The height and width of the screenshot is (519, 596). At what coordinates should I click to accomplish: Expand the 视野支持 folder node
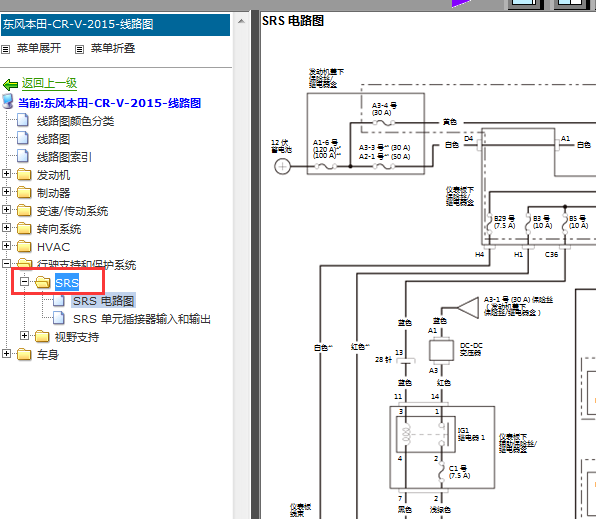[x=24, y=336]
